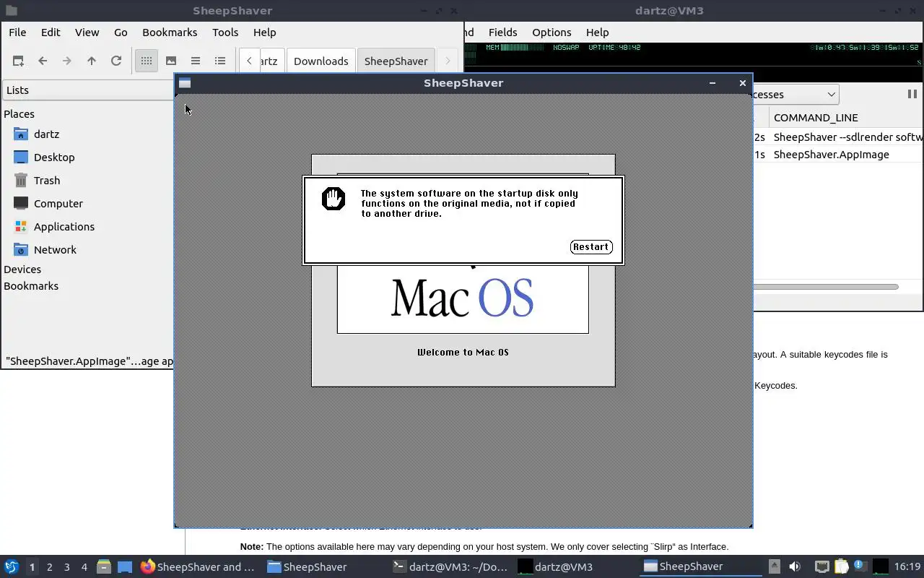Open the Fields menu in the dartz@VM3 window
This screenshot has width=924, height=578.
tap(502, 33)
